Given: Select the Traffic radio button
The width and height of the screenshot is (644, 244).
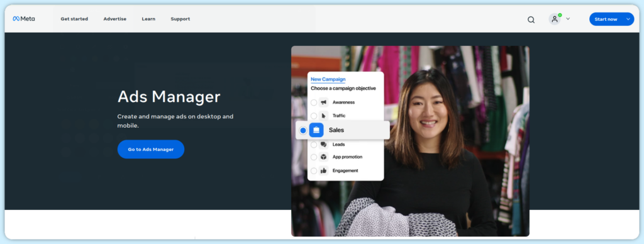Looking at the screenshot, I should [x=314, y=116].
